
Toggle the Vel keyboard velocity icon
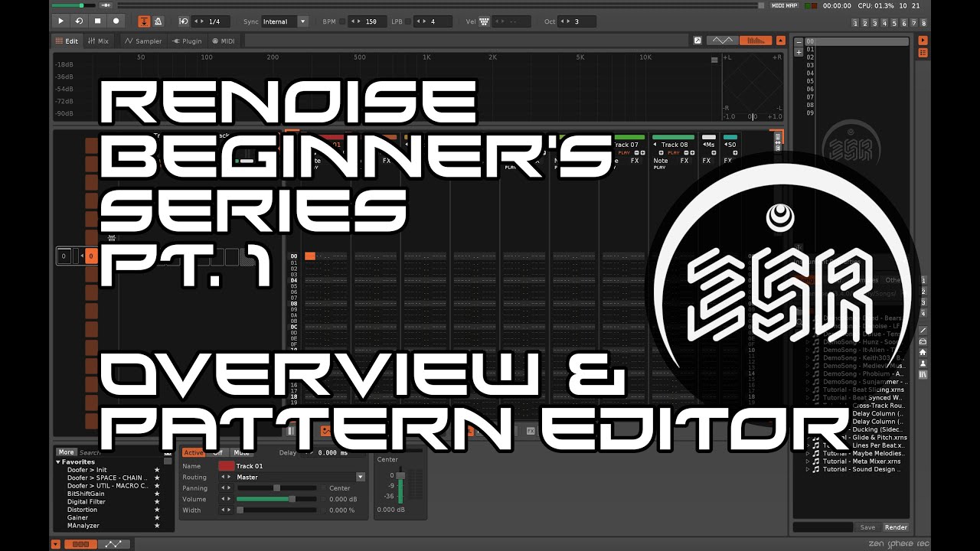click(484, 21)
